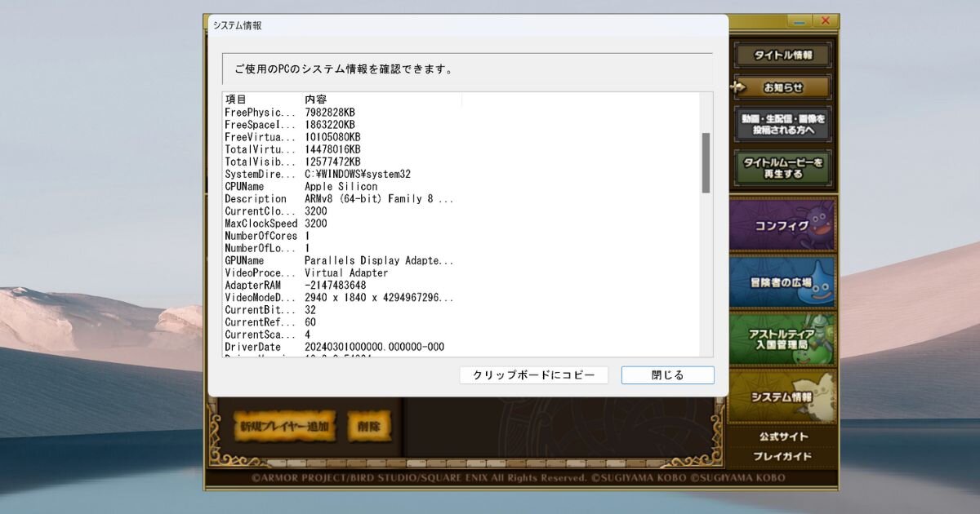The height and width of the screenshot is (514, 980).
Task: Open タイトル情報 in the launcher
Action: click(x=782, y=55)
